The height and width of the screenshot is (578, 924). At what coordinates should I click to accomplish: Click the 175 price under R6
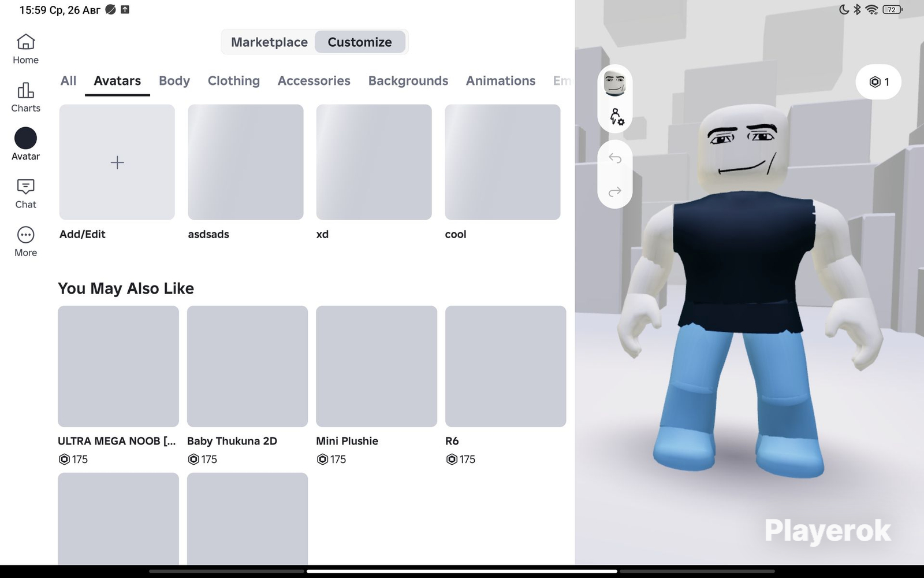(x=461, y=460)
